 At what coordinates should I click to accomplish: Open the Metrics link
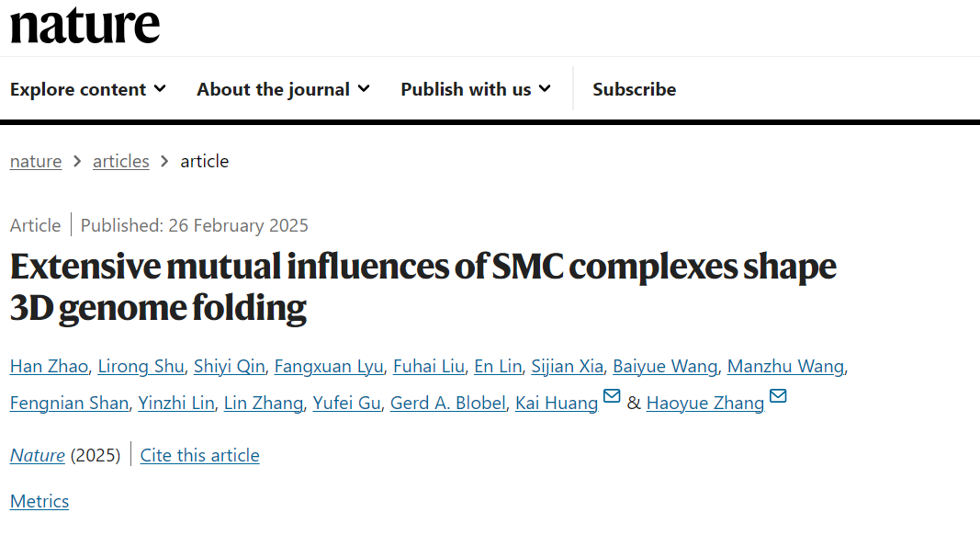39,501
